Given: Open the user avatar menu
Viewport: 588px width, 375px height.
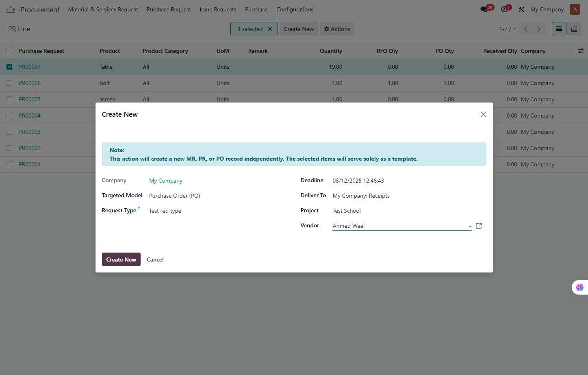Looking at the screenshot, I should (x=575, y=9).
